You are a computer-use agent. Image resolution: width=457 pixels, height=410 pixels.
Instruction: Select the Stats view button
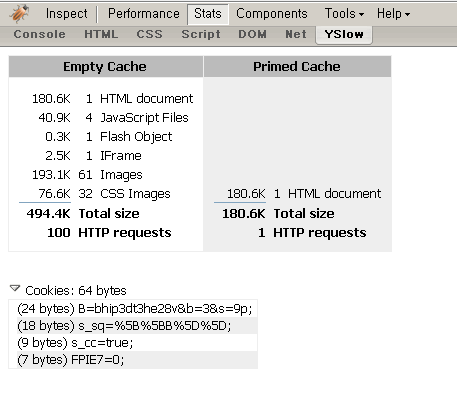click(x=208, y=14)
